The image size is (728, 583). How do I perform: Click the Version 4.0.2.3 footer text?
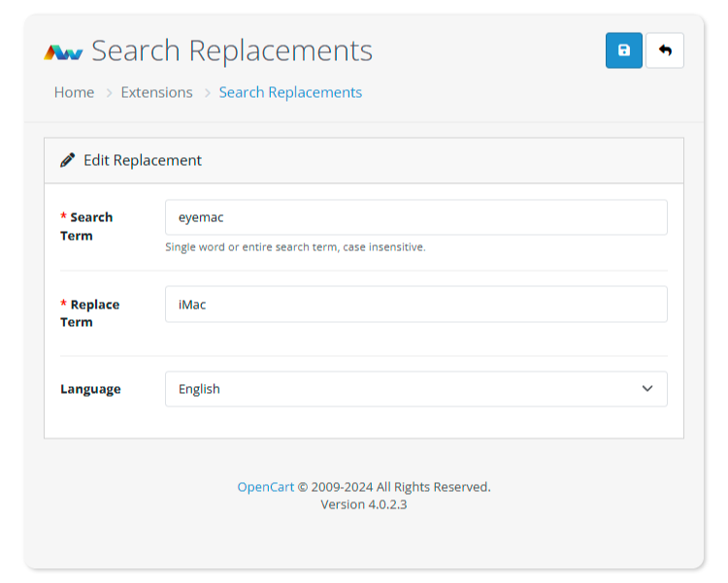(364, 504)
